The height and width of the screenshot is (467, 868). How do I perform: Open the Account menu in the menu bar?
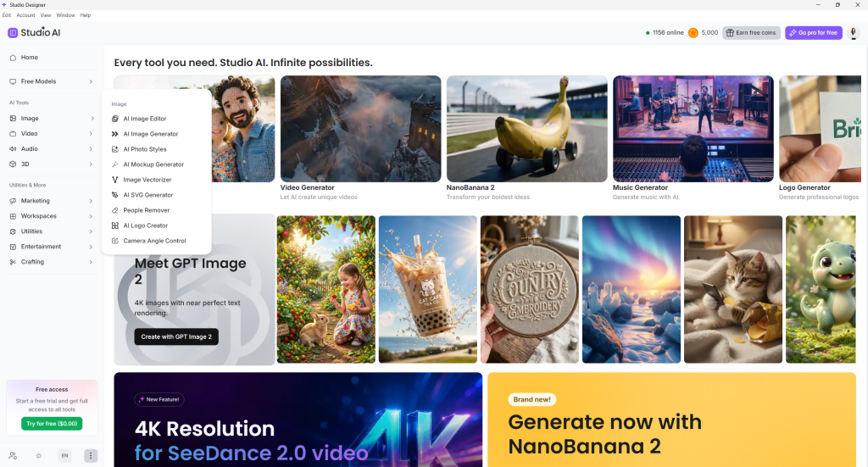pyautogui.click(x=25, y=15)
